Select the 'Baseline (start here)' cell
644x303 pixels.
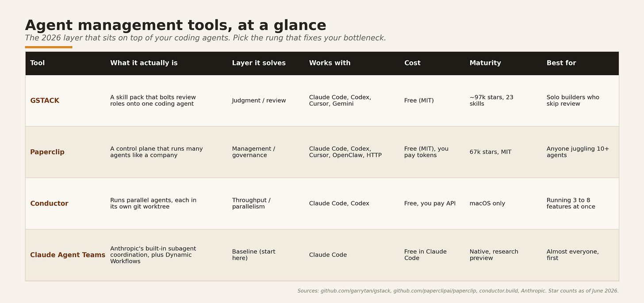(254, 255)
